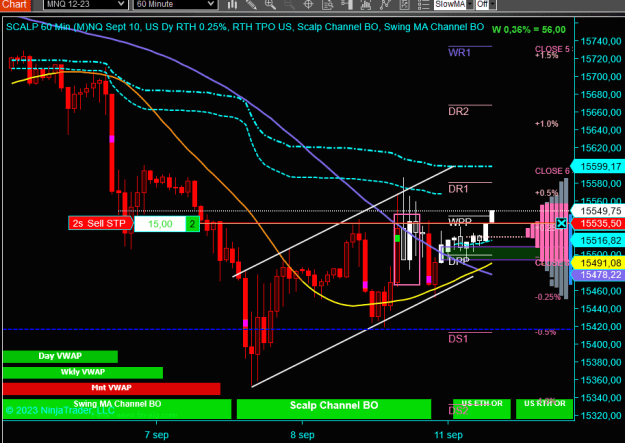Image resolution: width=625 pixels, height=443 pixels.
Task: Toggle the Mnt VWAP red button
Action: (x=112, y=388)
